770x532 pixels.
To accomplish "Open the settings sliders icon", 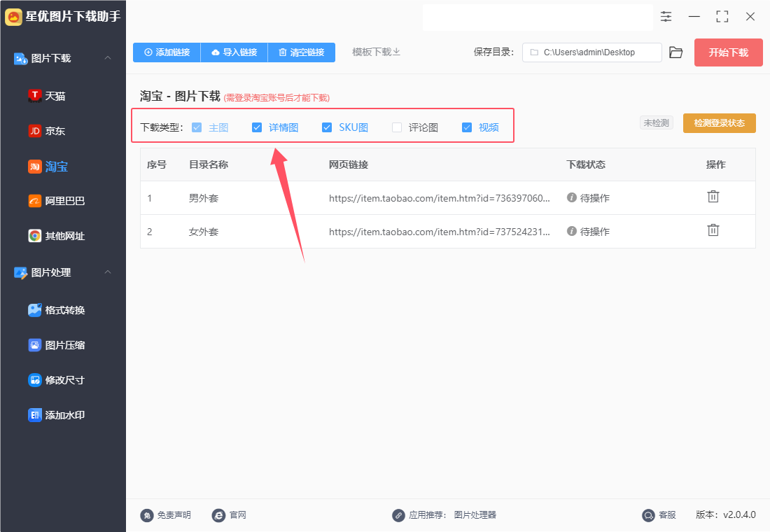I will (x=666, y=17).
